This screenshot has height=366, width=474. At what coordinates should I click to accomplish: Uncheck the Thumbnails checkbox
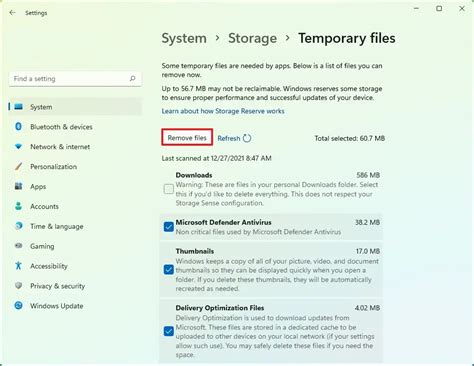tap(169, 269)
